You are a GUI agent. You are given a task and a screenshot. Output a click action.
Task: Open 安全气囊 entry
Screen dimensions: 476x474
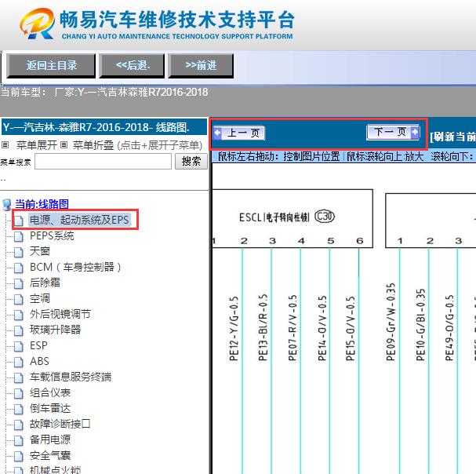click(x=50, y=455)
